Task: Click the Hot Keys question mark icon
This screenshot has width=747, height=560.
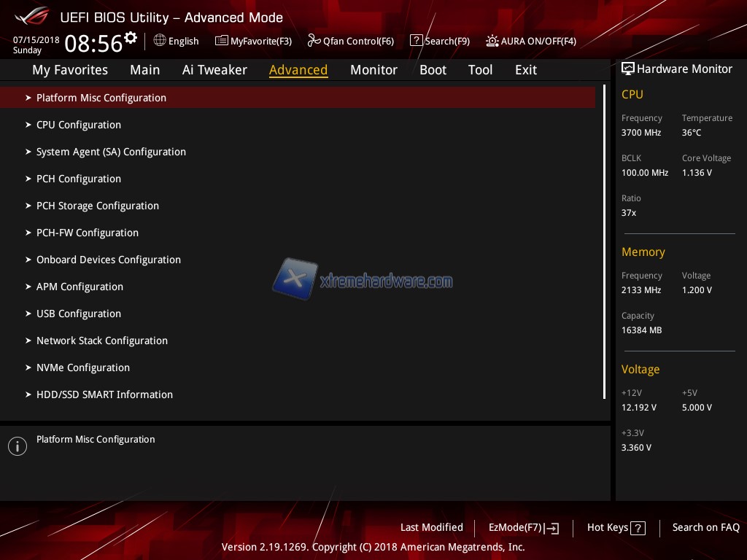Action: click(638, 529)
